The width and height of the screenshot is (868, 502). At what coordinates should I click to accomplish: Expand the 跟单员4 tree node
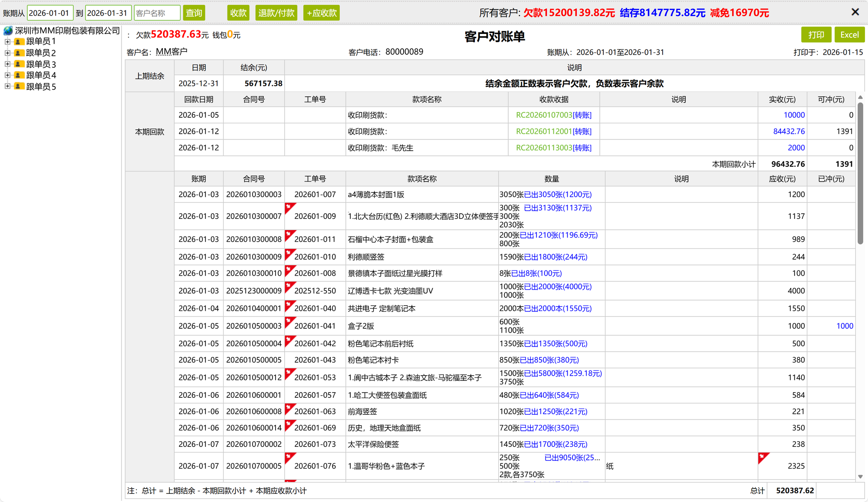click(x=7, y=75)
